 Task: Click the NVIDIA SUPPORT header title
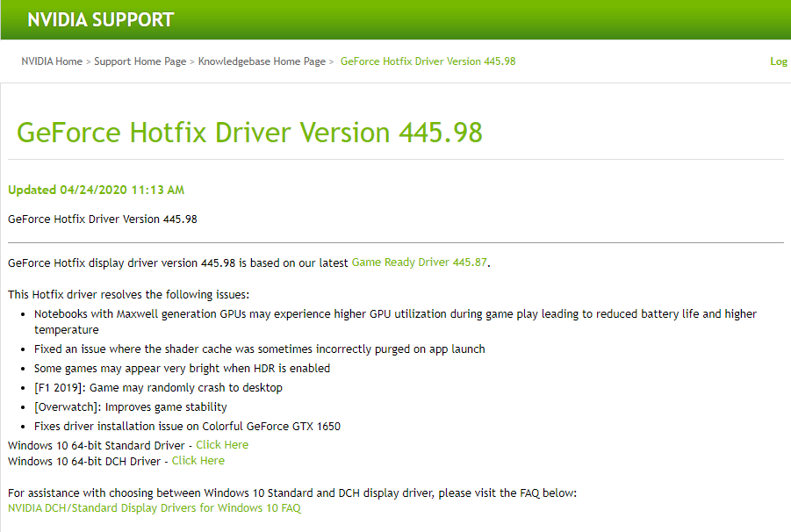click(100, 19)
